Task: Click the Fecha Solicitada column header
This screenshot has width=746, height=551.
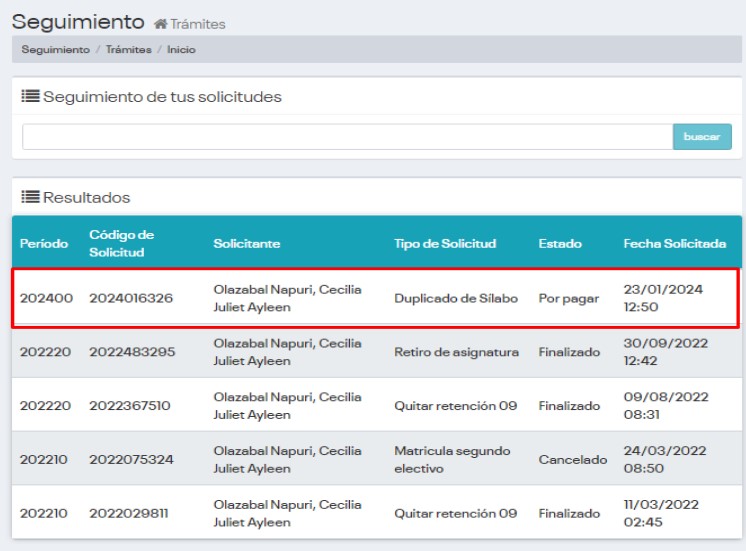Action: point(674,243)
